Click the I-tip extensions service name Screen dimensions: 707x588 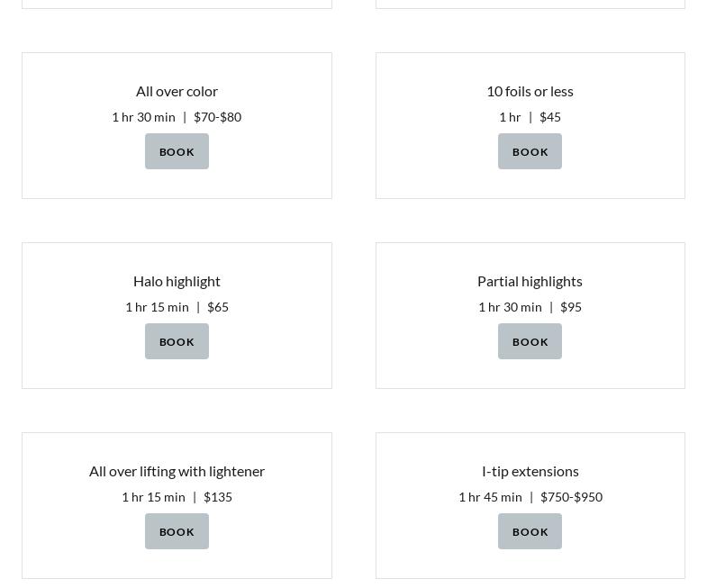point(530,471)
